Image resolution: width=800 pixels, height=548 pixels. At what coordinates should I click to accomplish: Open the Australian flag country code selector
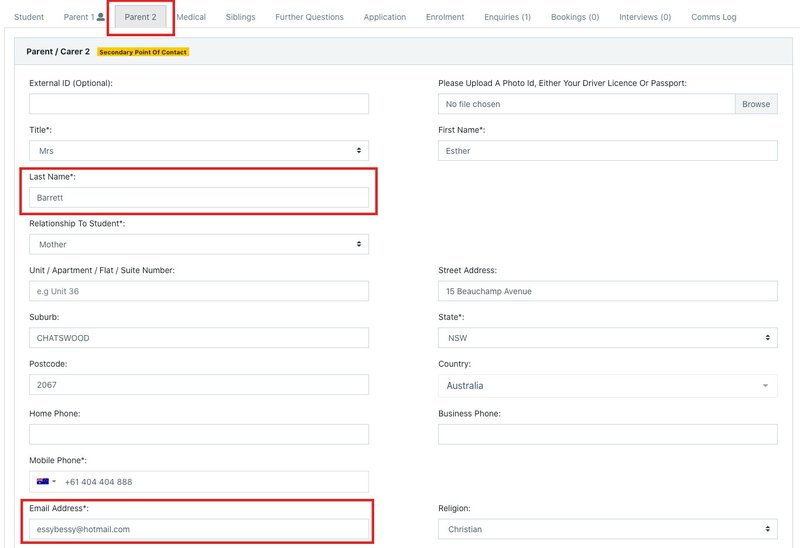coord(46,482)
